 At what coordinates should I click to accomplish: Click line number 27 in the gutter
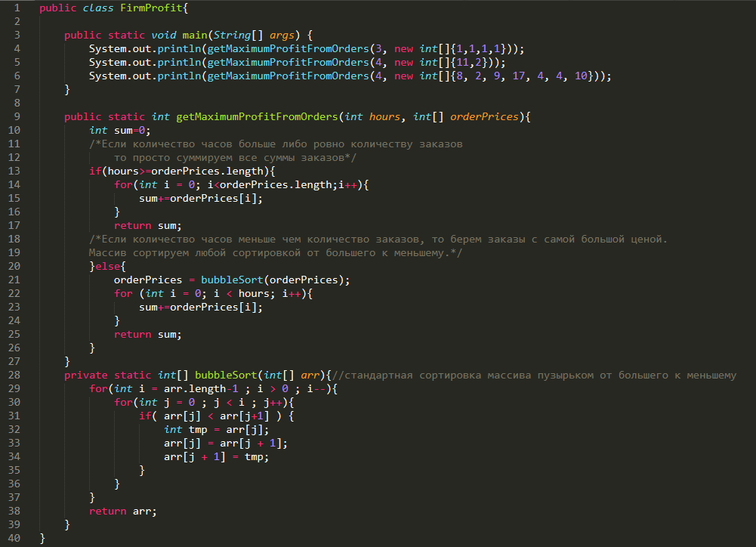pos(14,361)
